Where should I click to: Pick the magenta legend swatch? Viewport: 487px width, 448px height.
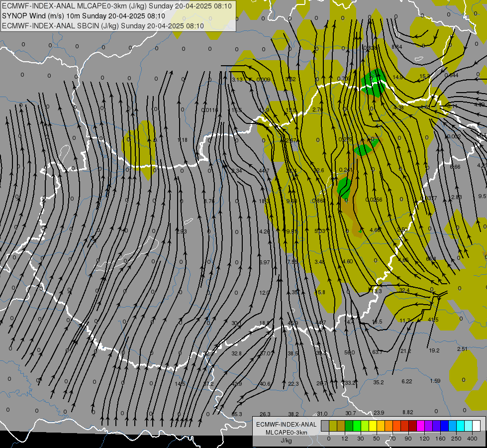[x=421, y=426]
